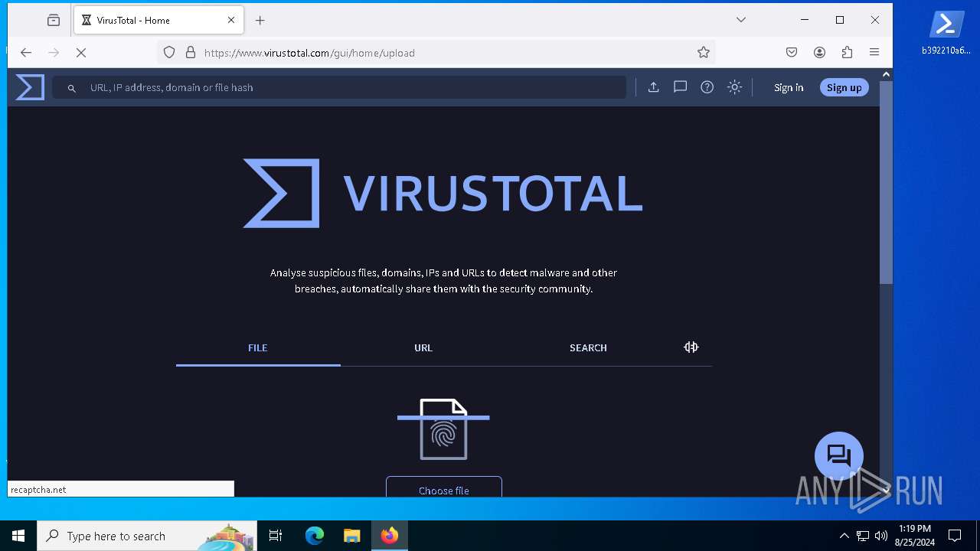Switch to the SEARCH tab
The width and height of the screenshot is (980, 551).
coord(588,347)
